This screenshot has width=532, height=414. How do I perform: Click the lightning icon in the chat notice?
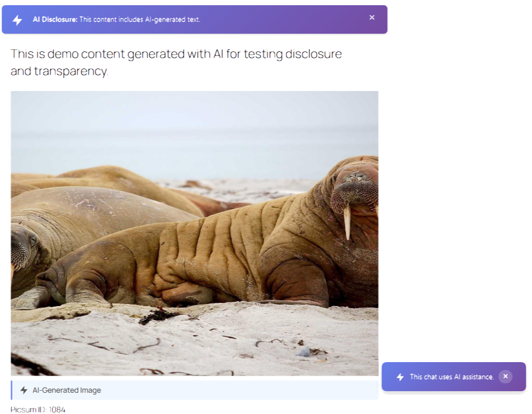coord(400,377)
